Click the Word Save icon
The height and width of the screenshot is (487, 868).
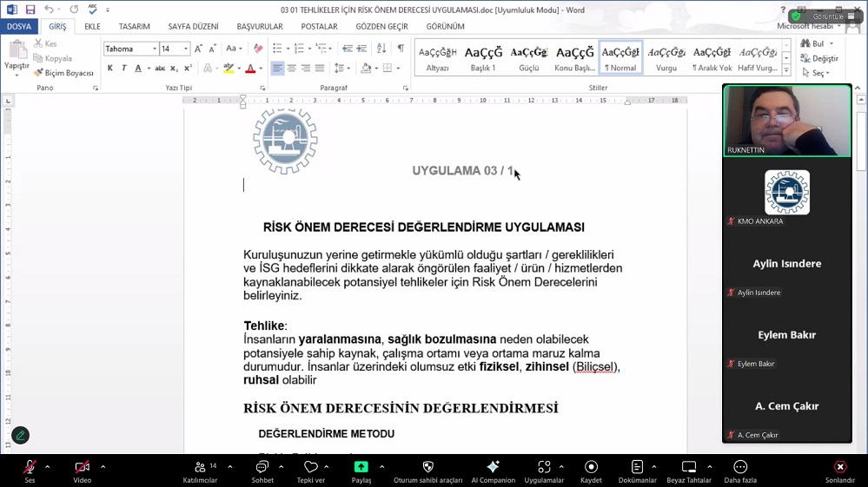[x=30, y=10]
